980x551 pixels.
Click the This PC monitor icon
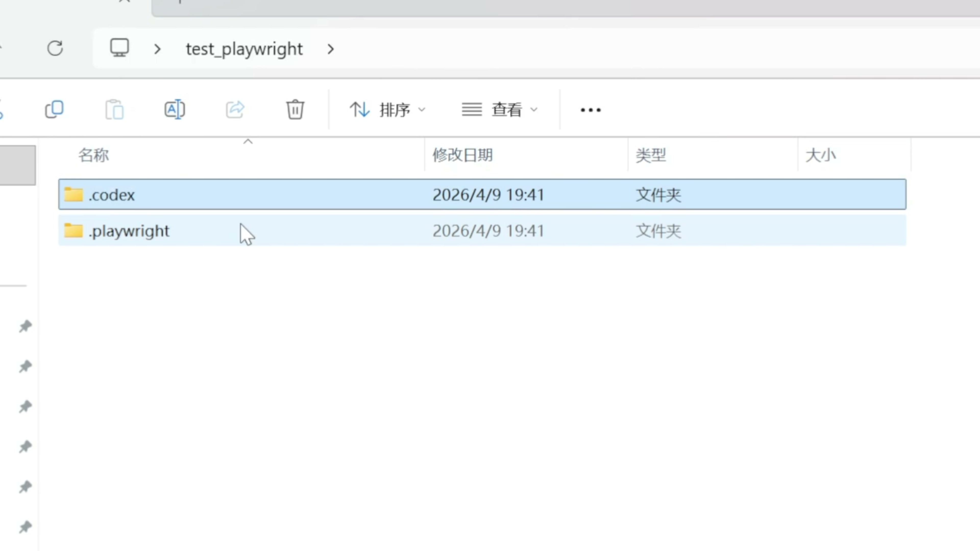click(119, 48)
